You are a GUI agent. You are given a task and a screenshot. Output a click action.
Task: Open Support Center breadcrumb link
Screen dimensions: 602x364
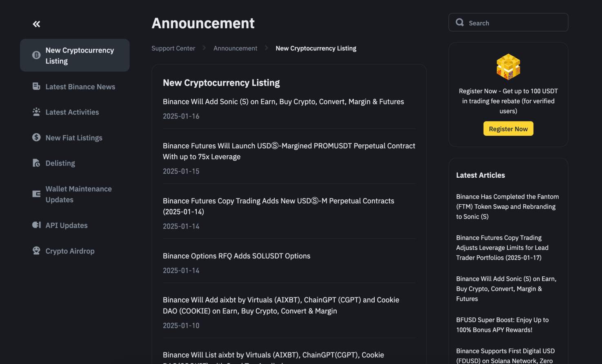[x=173, y=48]
